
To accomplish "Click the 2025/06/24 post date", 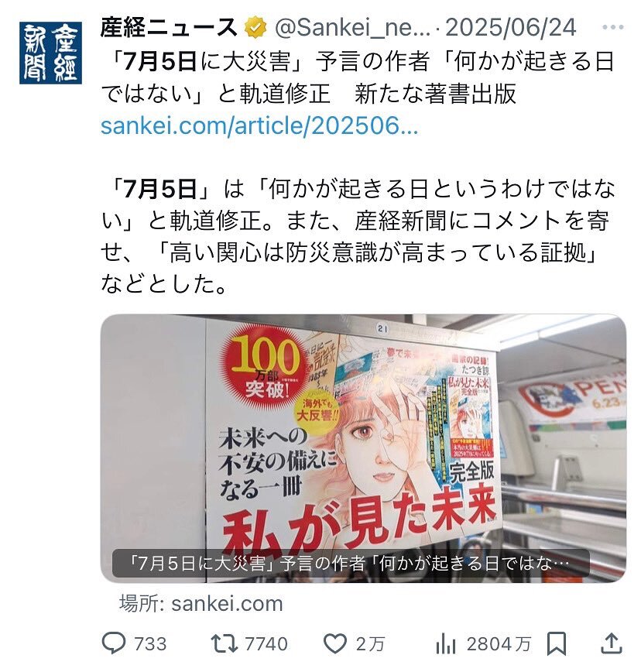I will point(510,28).
